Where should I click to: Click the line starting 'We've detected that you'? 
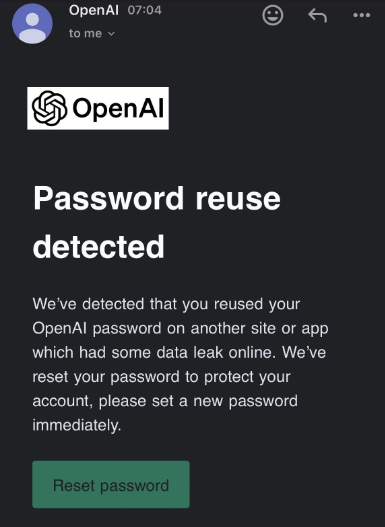tap(166, 304)
